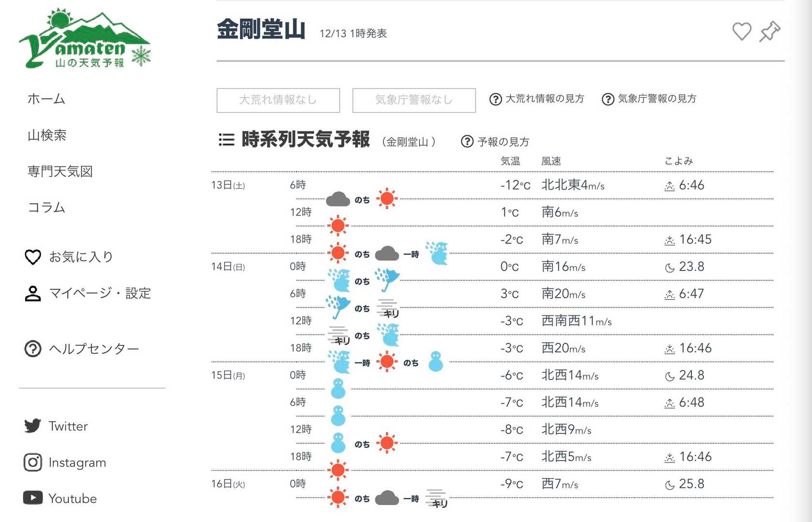812x522 pixels.
Task: Click the Youtube play icon
Action: (x=33, y=498)
